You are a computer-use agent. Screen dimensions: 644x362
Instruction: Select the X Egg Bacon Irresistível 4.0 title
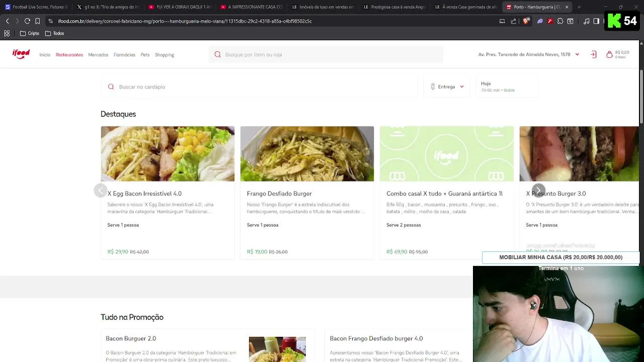click(x=144, y=194)
